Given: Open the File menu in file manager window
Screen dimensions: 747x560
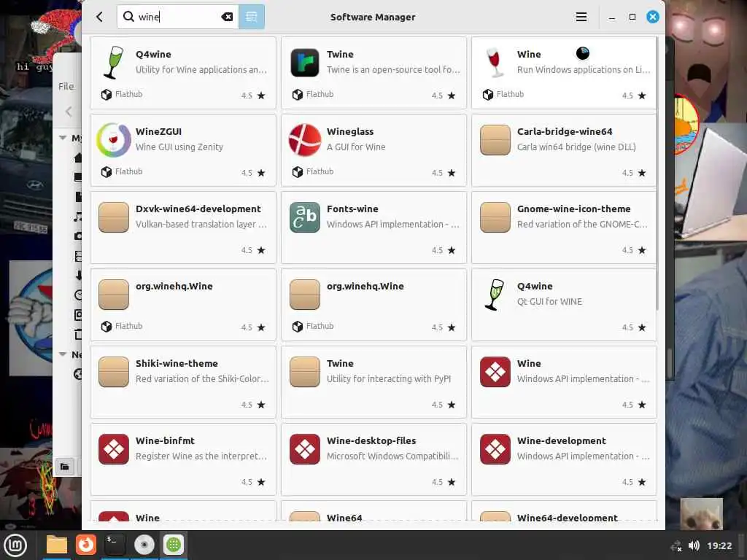Looking at the screenshot, I should [66, 86].
